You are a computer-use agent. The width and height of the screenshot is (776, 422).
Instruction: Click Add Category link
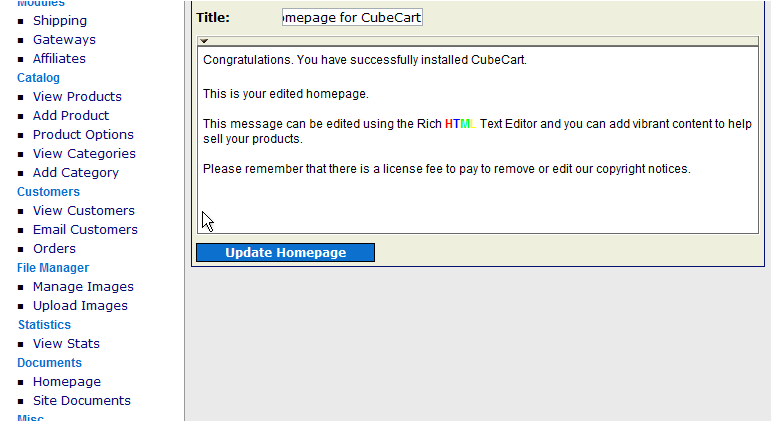[76, 172]
